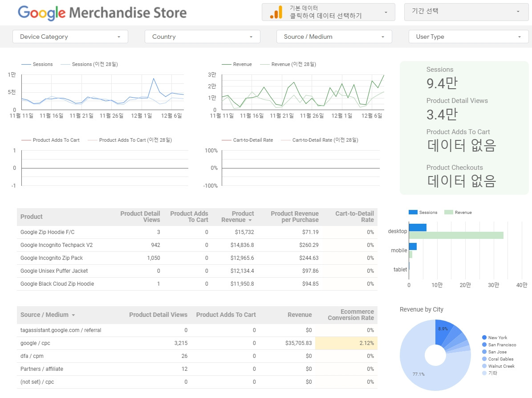Select the google / cpc source row

tap(197, 343)
